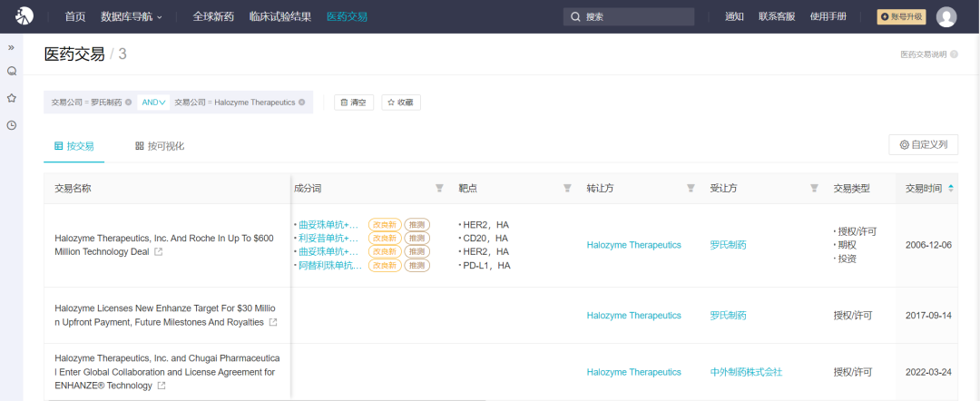Click 自定义列 button
Viewport: 980px width, 401px height.
pyautogui.click(x=923, y=144)
